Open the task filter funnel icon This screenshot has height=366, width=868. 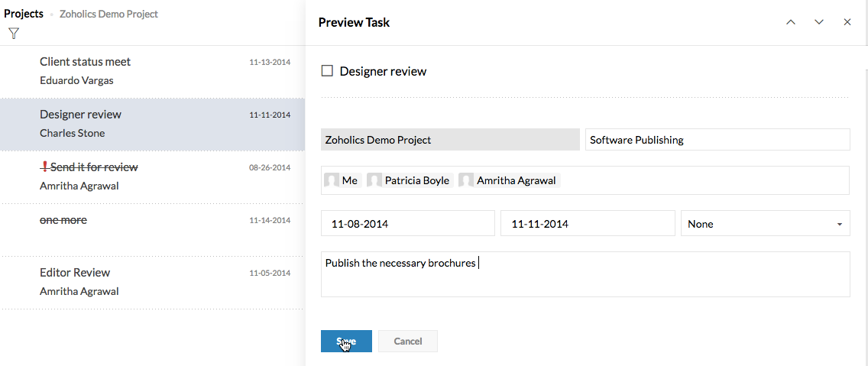pyautogui.click(x=13, y=33)
